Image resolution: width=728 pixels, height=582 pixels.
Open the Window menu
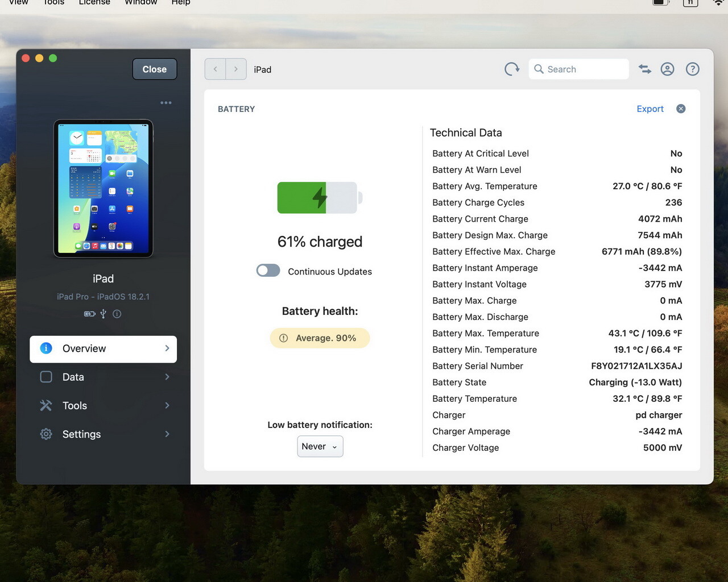pos(141,2)
